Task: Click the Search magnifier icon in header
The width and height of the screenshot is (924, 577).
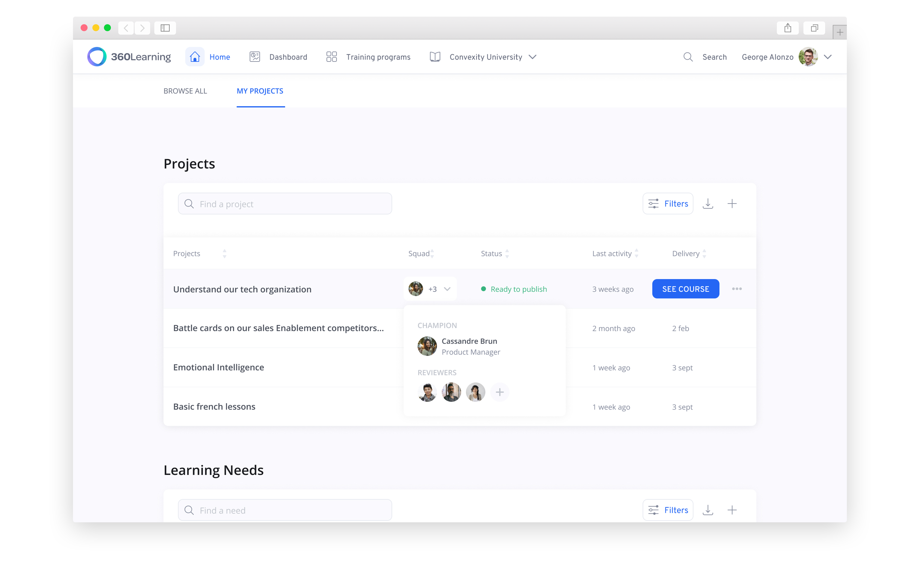Action: click(688, 57)
